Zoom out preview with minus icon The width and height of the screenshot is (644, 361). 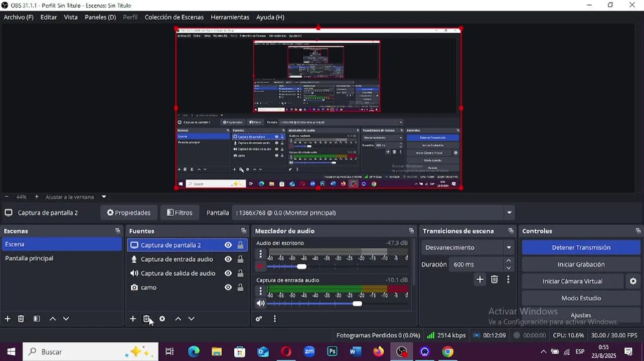point(7,197)
